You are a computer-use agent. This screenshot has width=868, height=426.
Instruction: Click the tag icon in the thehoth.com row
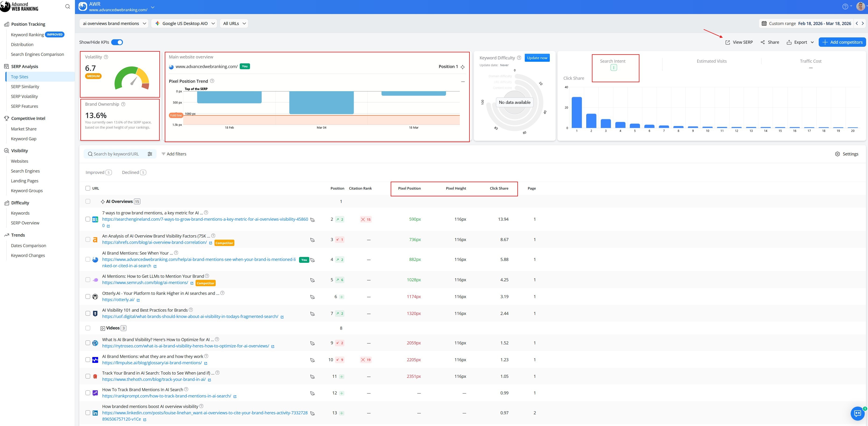[x=312, y=377]
